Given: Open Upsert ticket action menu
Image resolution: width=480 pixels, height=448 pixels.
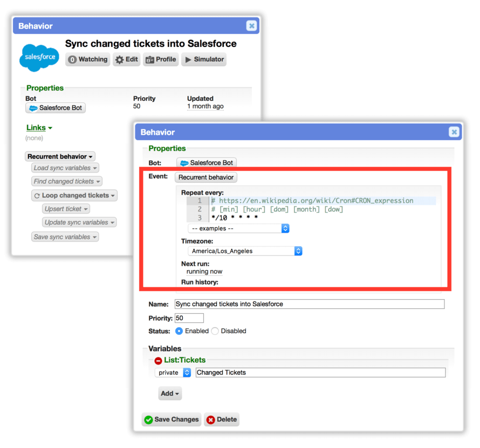Looking at the screenshot, I should (x=66, y=209).
